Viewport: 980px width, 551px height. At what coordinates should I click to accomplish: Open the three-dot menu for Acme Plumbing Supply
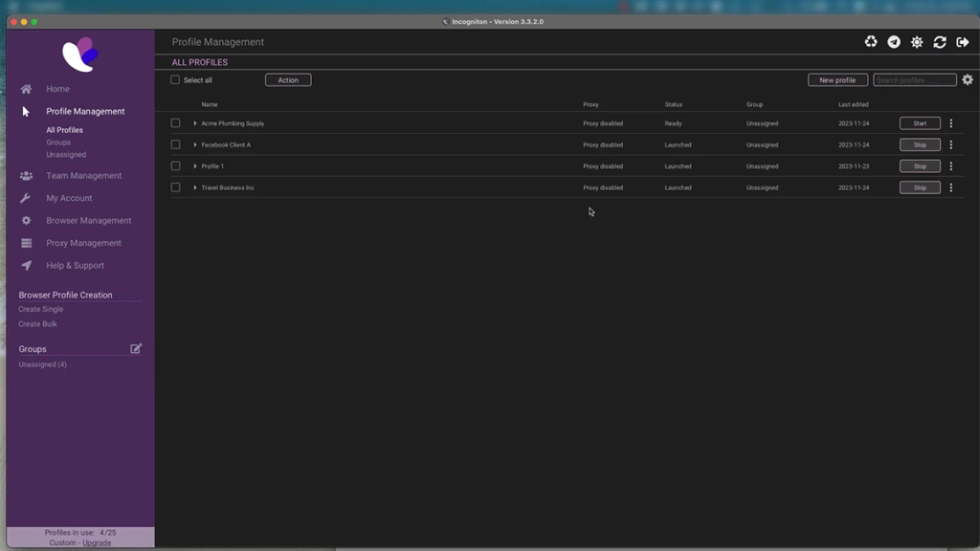tap(951, 123)
